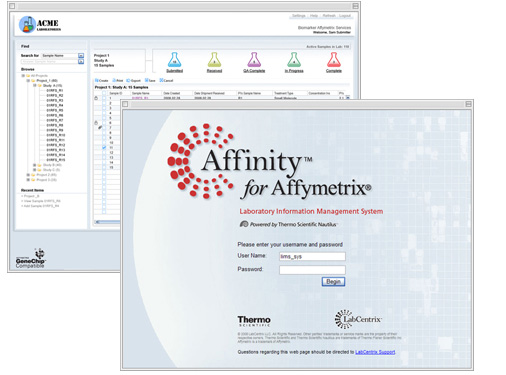The height and width of the screenshot is (375, 506).
Task: Select the purple QA Complete flask
Action: click(254, 60)
